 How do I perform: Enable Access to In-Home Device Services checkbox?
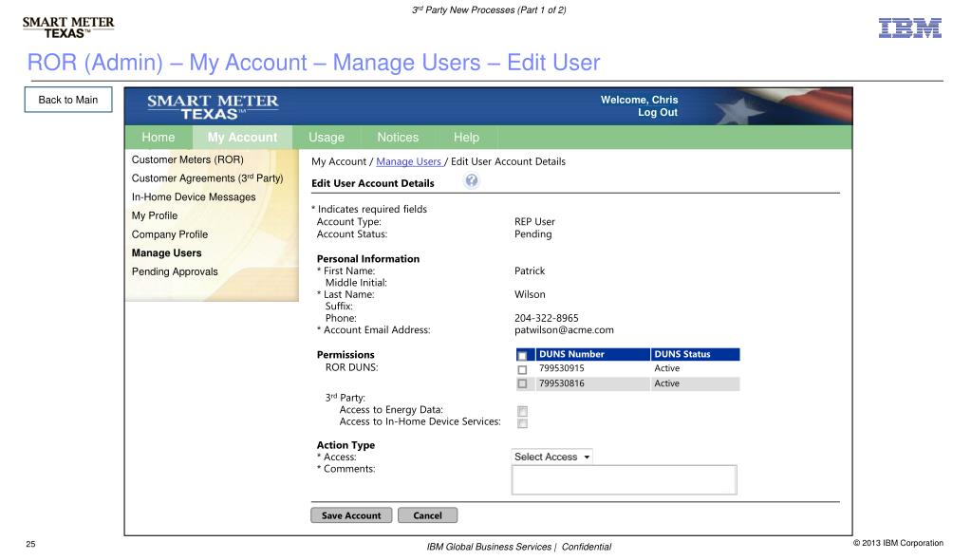pos(523,423)
